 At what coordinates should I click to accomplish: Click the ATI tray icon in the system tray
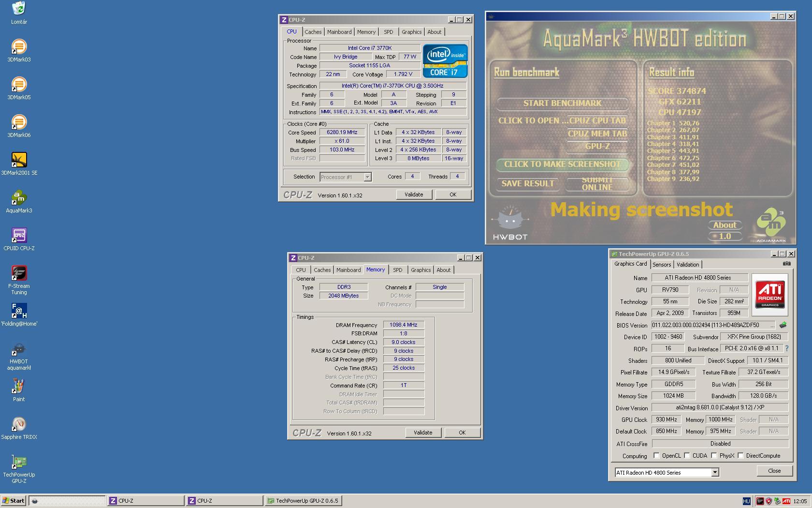786,501
